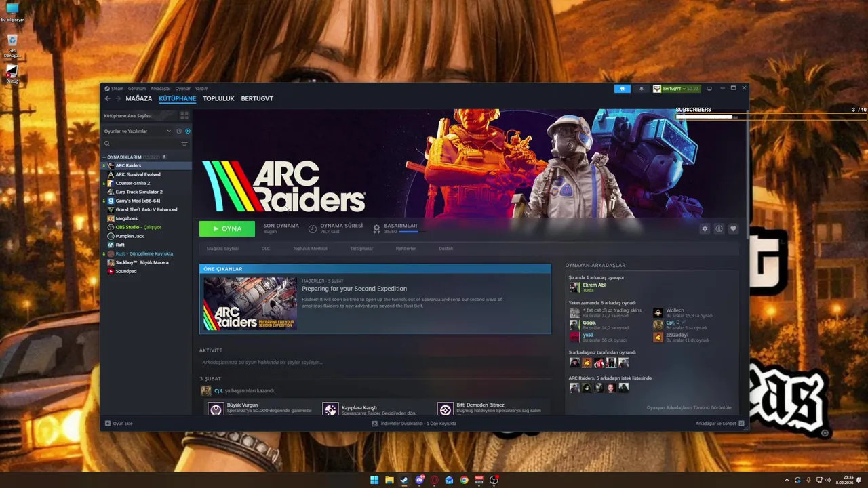Open the BERTUGVT profile tab

(257, 98)
